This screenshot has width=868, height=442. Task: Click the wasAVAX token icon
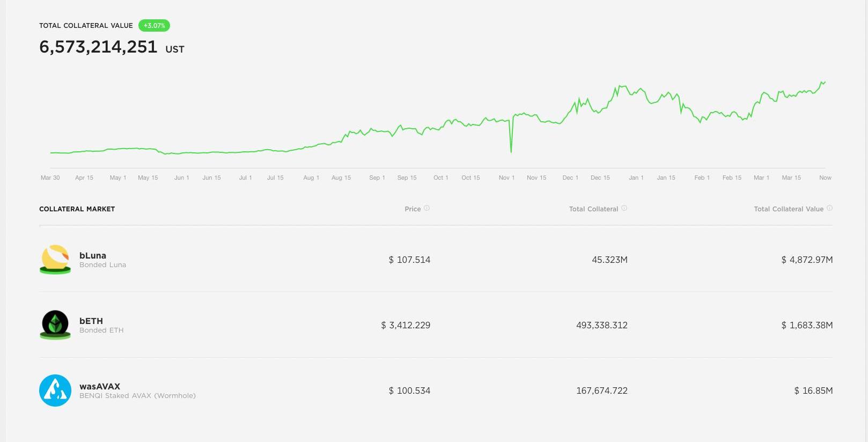[x=55, y=391]
